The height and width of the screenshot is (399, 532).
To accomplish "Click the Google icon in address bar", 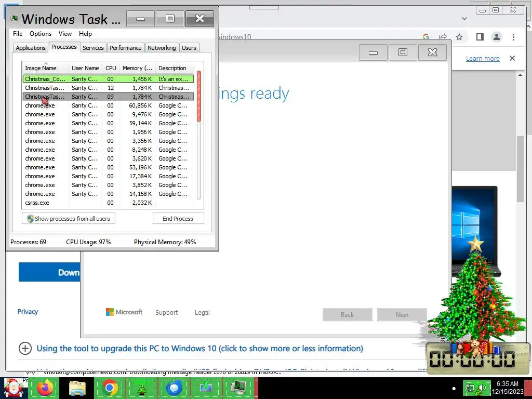I will [x=426, y=37].
